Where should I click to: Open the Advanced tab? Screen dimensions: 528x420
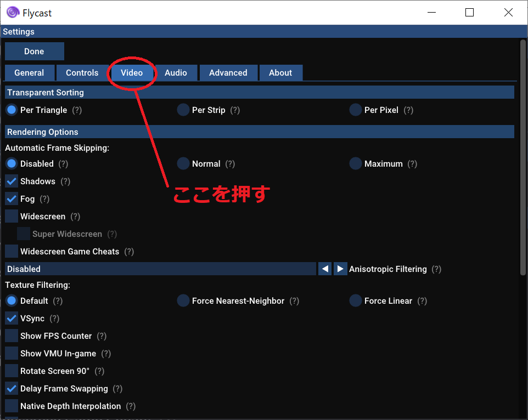point(228,72)
